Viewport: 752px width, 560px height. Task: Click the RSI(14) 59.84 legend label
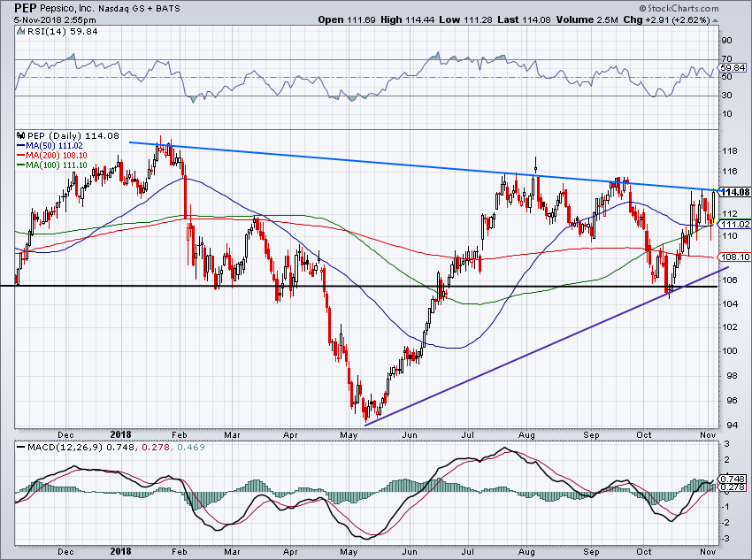61,31
